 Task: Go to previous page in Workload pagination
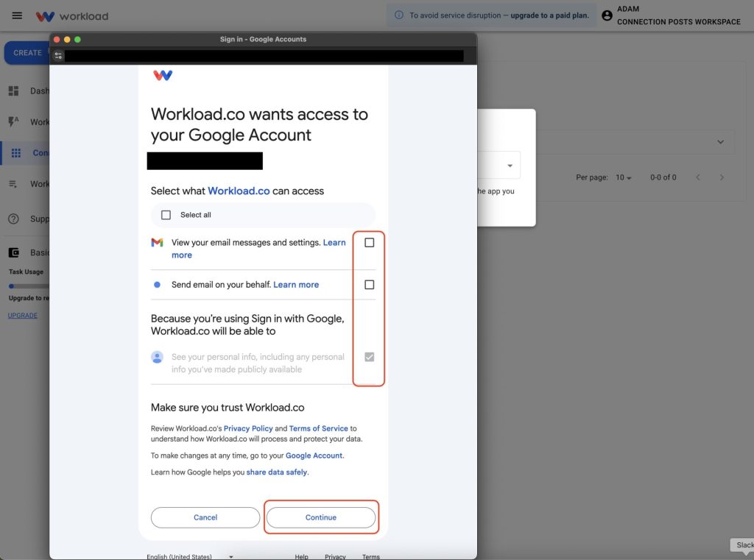point(698,177)
